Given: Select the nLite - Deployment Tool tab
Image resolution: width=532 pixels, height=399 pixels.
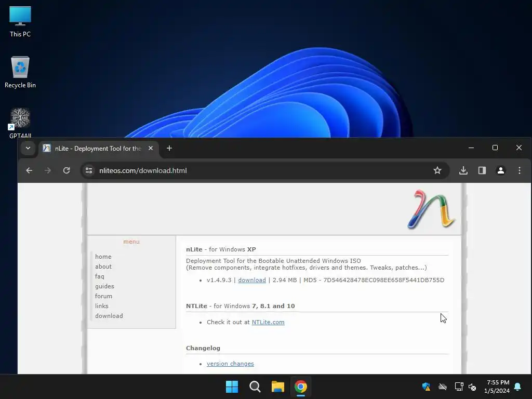Looking at the screenshot, I should 98,148.
